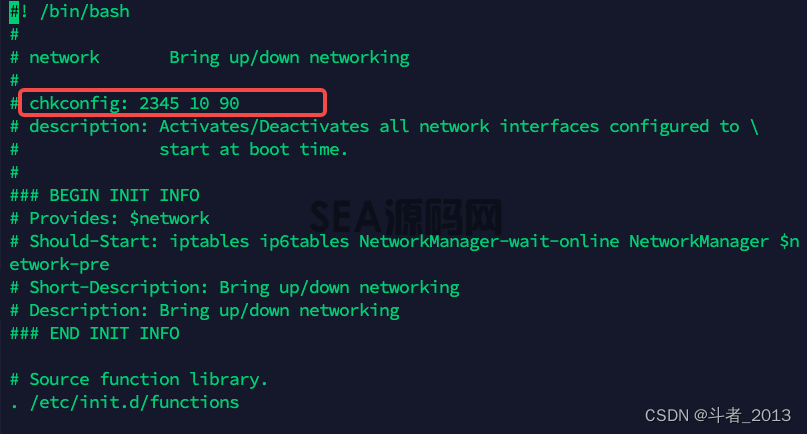Click the highlighted chkconfig: 2345 10 90 text
This screenshot has height=434, width=807.
click(x=134, y=103)
